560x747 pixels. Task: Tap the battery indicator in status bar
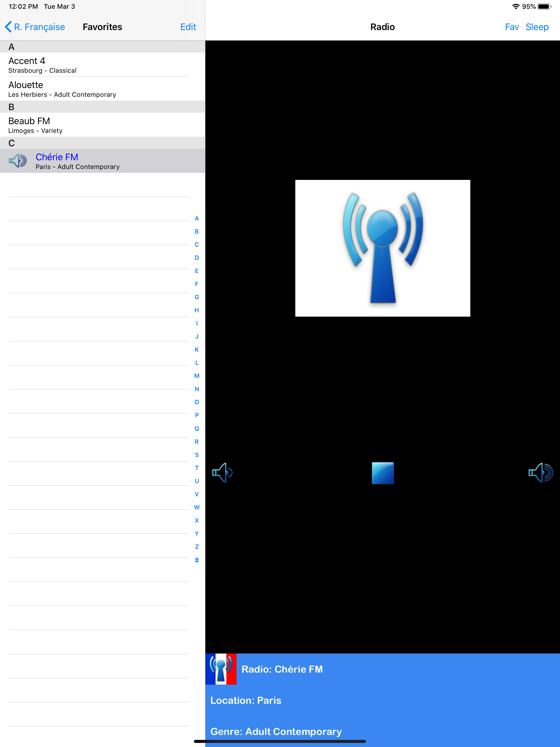point(544,6)
